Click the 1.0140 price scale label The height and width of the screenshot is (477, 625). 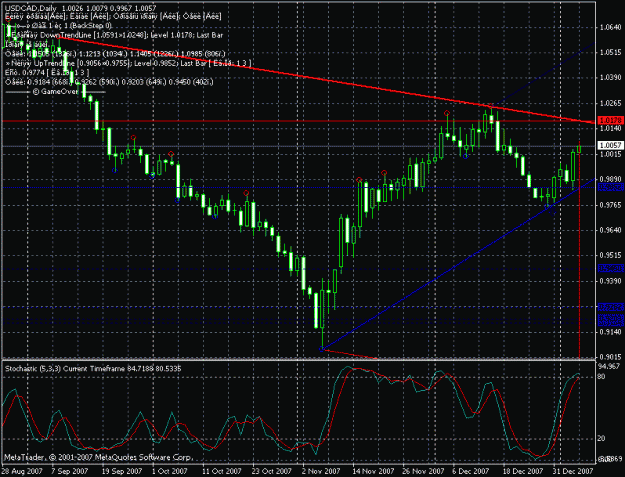[610, 128]
